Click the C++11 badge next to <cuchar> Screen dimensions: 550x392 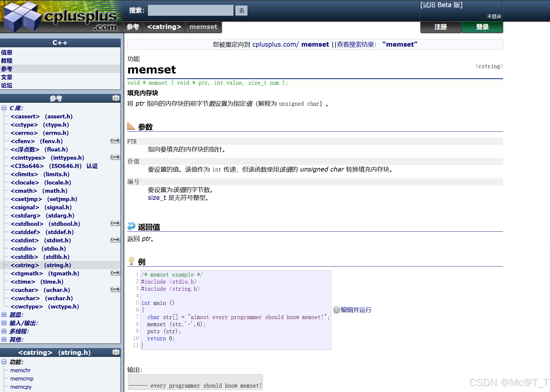(115, 289)
